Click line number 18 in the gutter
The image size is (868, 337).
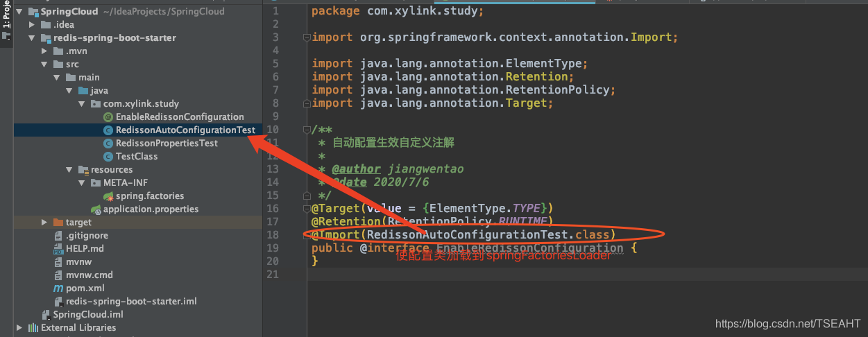273,235
